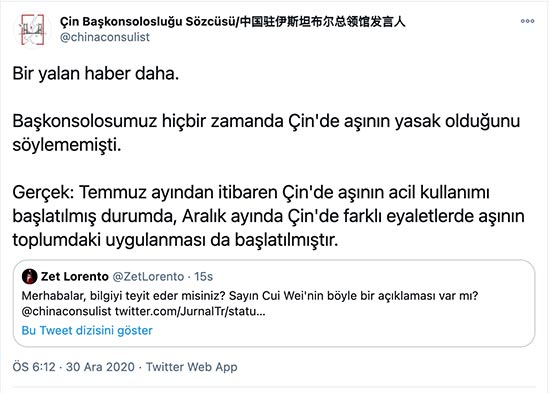Click the paragraph starting with Başkonsolosumuz
The image size is (550, 393).
266,133
